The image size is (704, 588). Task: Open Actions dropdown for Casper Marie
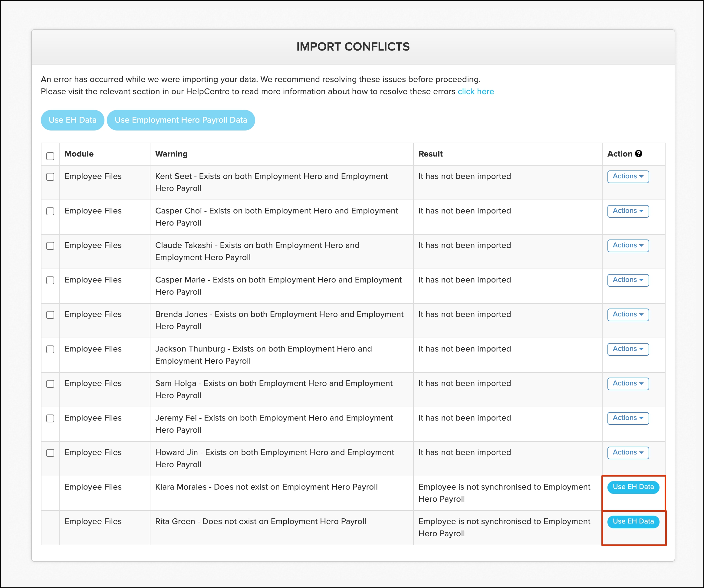click(x=627, y=280)
